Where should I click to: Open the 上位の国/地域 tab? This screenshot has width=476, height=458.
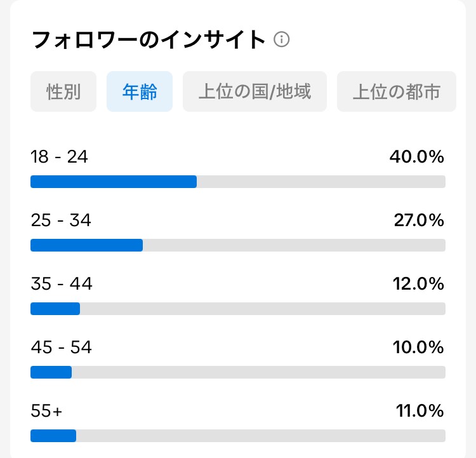[255, 91]
